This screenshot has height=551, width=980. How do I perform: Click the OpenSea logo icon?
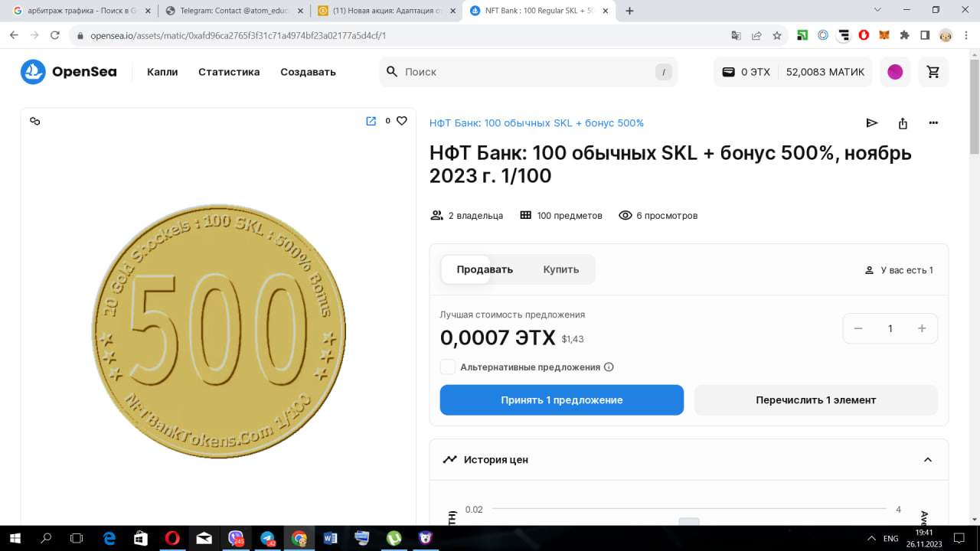(x=33, y=72)
